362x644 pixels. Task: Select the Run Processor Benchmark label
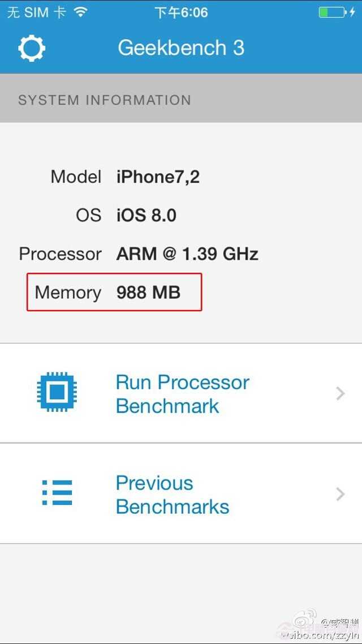(182, 394)
